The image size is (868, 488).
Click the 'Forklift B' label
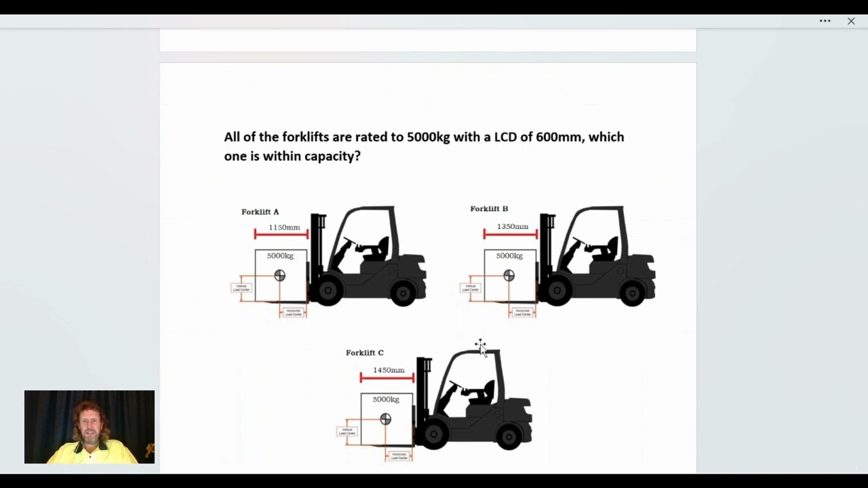coord(489,209)
